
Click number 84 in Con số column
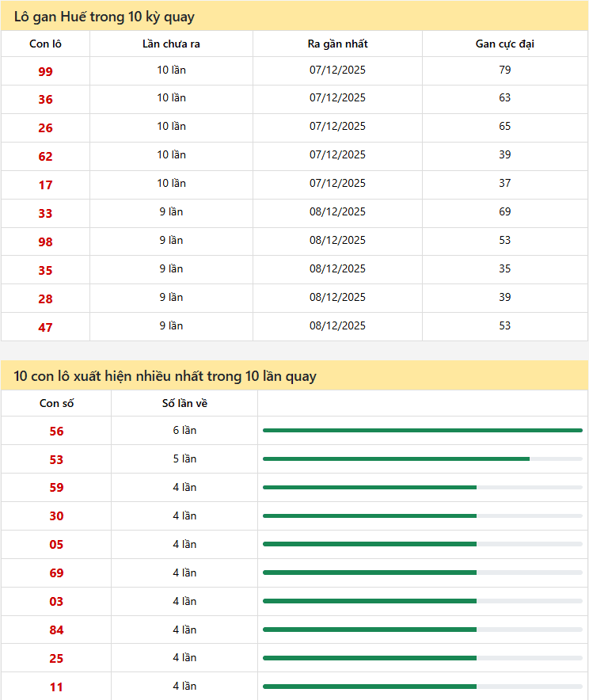56,630
